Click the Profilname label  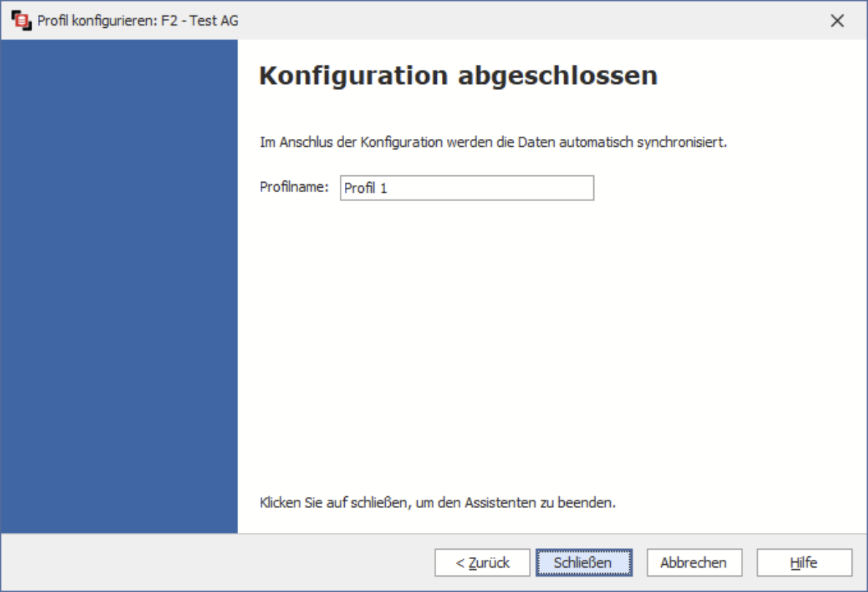[294, 187]
